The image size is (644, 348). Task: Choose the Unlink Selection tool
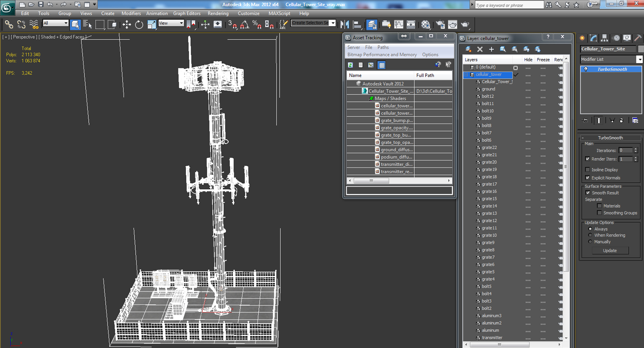(x=21, y=24)
